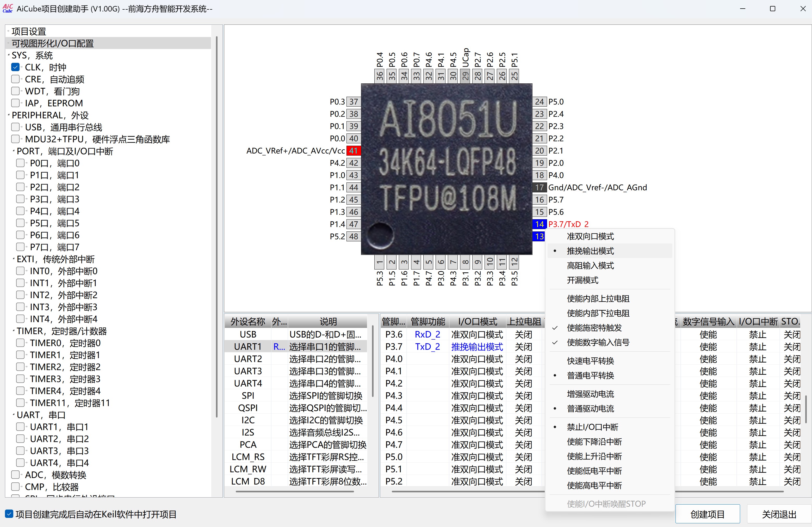Enable CRE 自动追频 checkbox
This screenshot has width=812, height=527.
click(15, 79)
